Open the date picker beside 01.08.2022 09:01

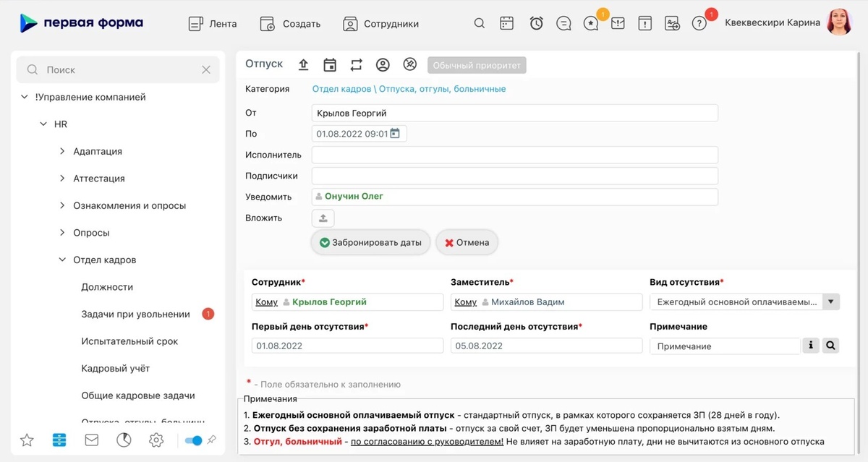pyautogui.click(x=395, y=133)
